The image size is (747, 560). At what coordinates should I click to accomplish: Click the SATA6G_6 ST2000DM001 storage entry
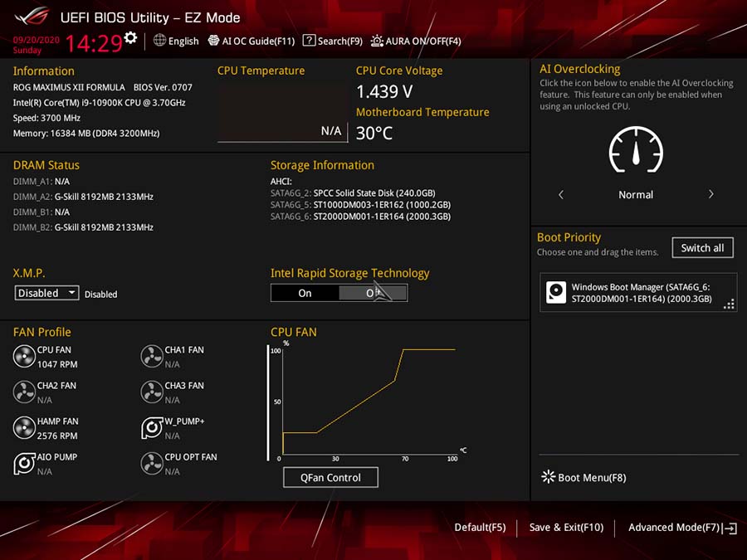point(361,217)
